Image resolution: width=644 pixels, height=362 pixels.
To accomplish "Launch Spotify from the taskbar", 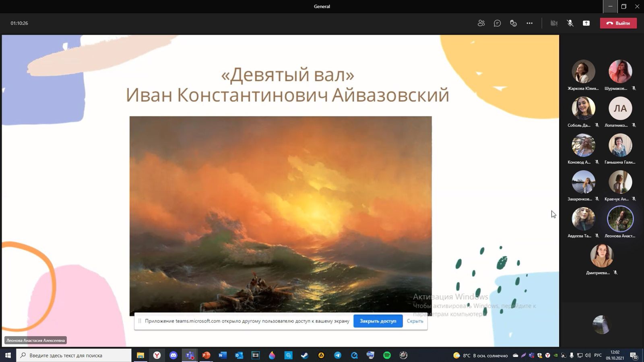I will (387, 355).
